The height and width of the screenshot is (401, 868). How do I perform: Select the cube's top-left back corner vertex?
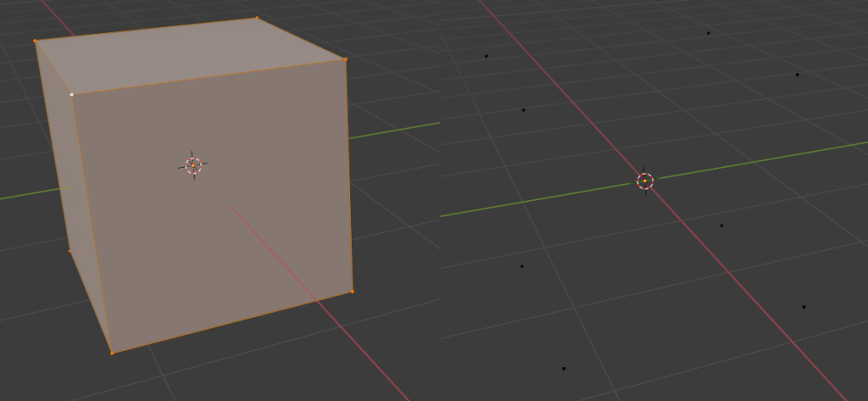tap(35, 41)
